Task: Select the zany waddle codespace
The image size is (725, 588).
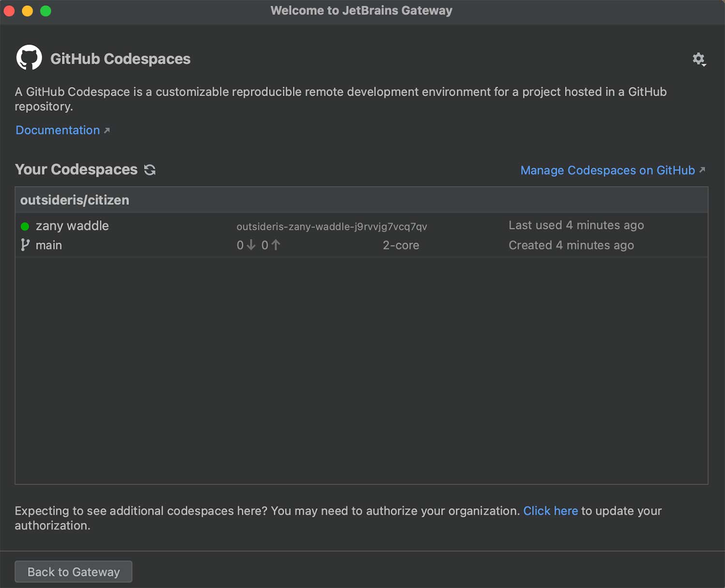Action: coord(362,235)
